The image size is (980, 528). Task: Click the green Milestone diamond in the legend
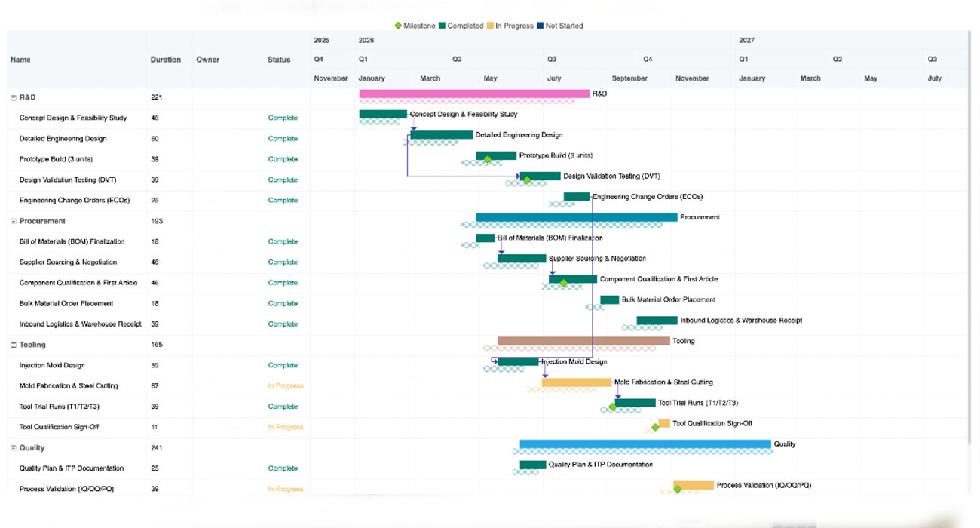(x=398, y=26)
